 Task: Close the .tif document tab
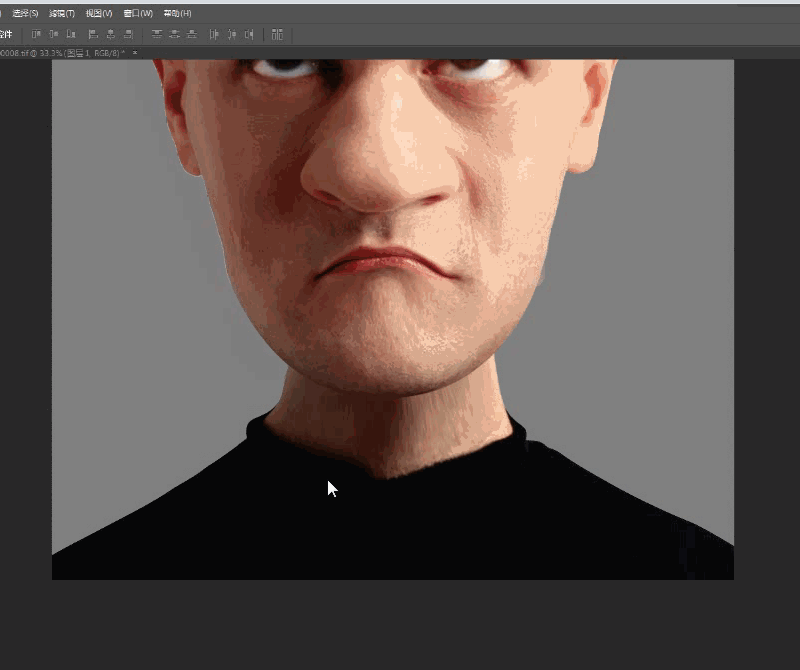click(x=135, y=52)
